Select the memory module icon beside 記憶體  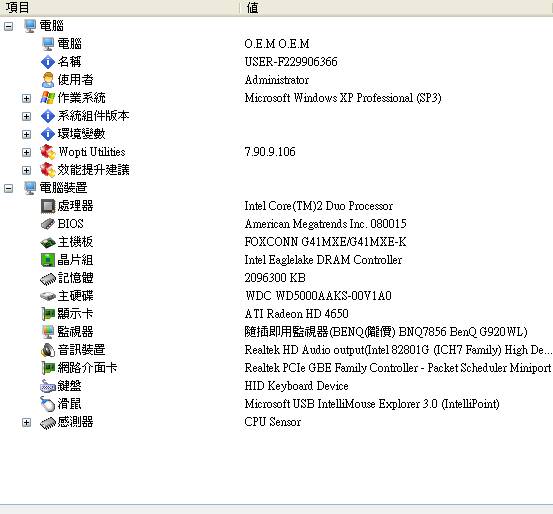pyautogui.click(x=48, y=278)
